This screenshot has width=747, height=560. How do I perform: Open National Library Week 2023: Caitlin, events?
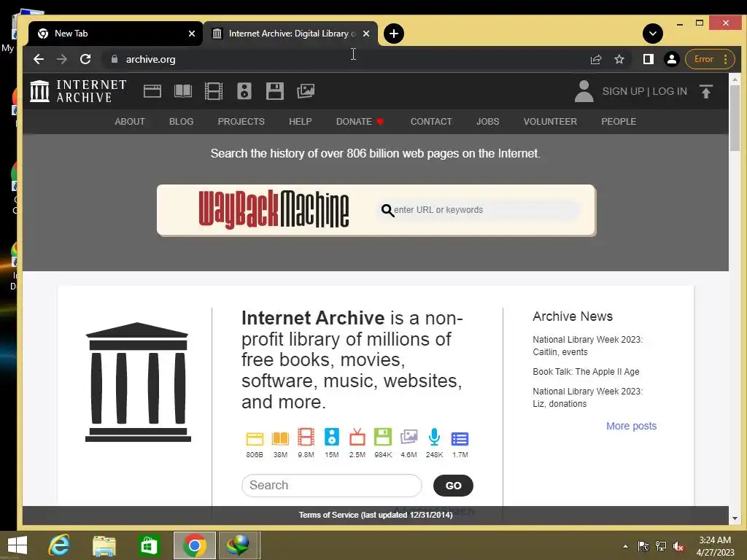pyautogui.click(x=587, y=346)
